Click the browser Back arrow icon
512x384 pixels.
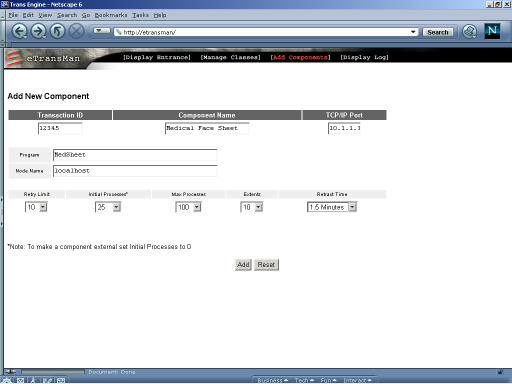click(19, 32)
